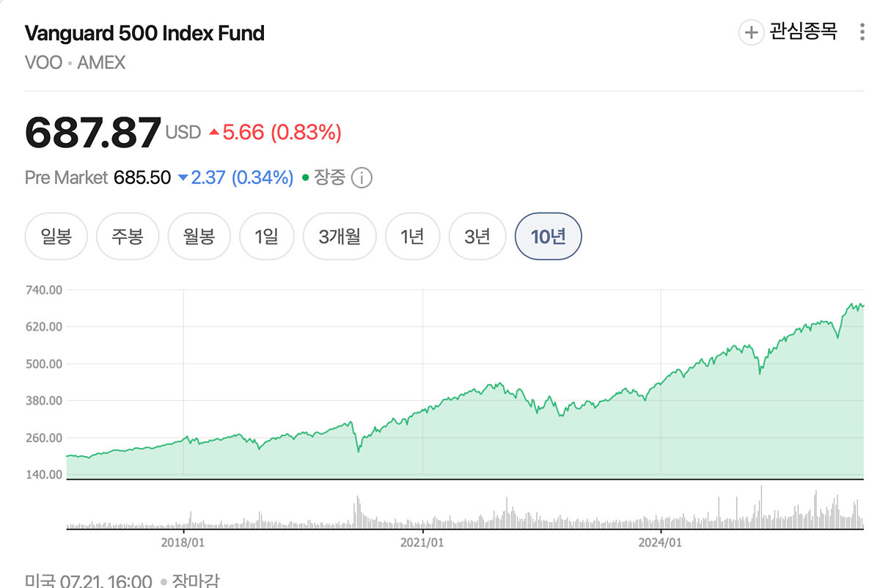The height and width of the screenshot is (588, 880).
Task: Show the 1일 one-day chart
Action: pos(267,237)
